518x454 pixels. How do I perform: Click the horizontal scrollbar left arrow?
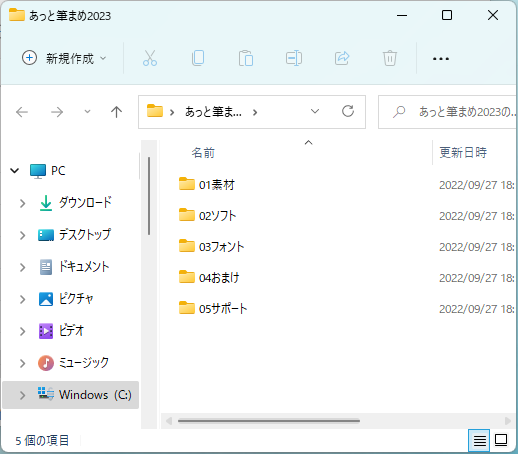click(x=169, y=421)
